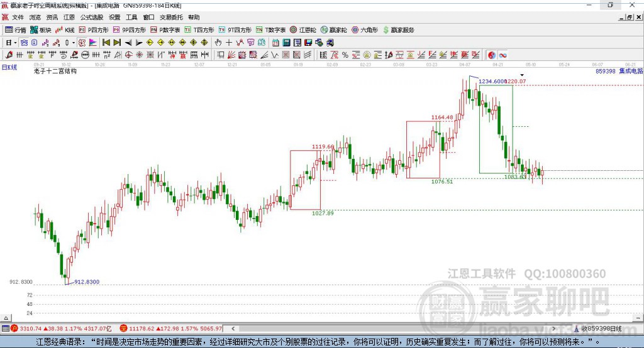
Task: Jump to the first bar icon
Action: 106,43
